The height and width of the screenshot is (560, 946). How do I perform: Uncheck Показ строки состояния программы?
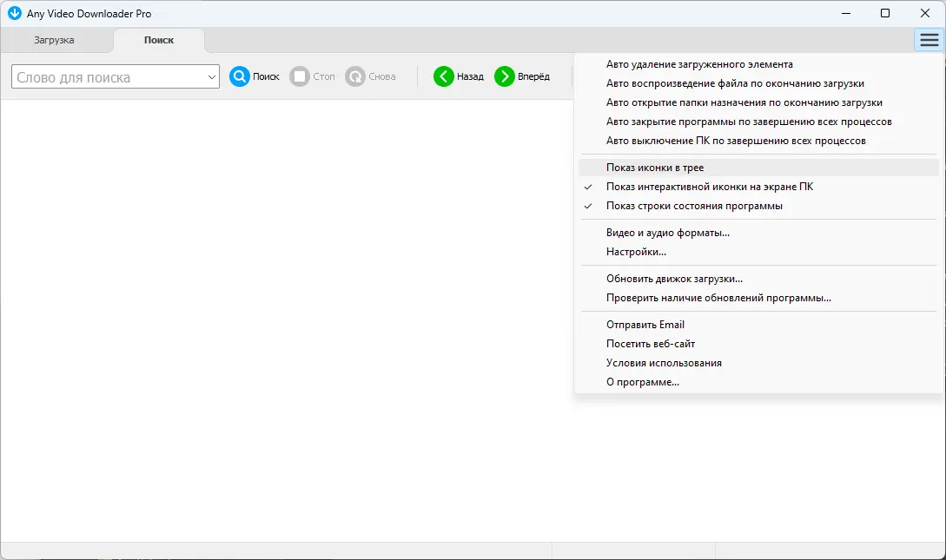pos(759,206)
